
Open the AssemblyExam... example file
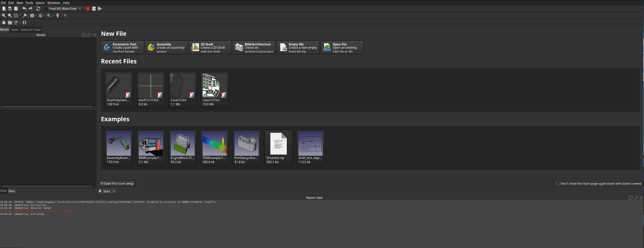(119, 148)
